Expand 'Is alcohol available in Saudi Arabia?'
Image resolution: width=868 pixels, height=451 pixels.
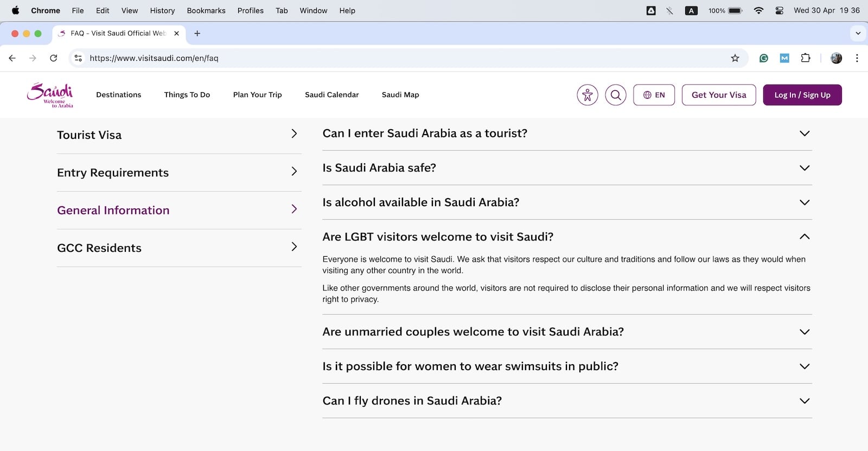pos(567,202)
